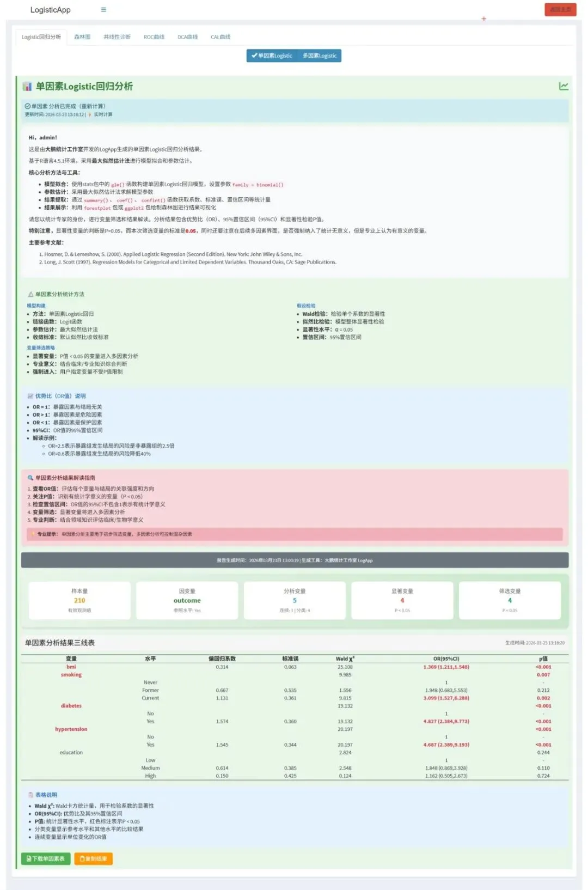Click the icon beside 单因素分析统计方法

30,294
